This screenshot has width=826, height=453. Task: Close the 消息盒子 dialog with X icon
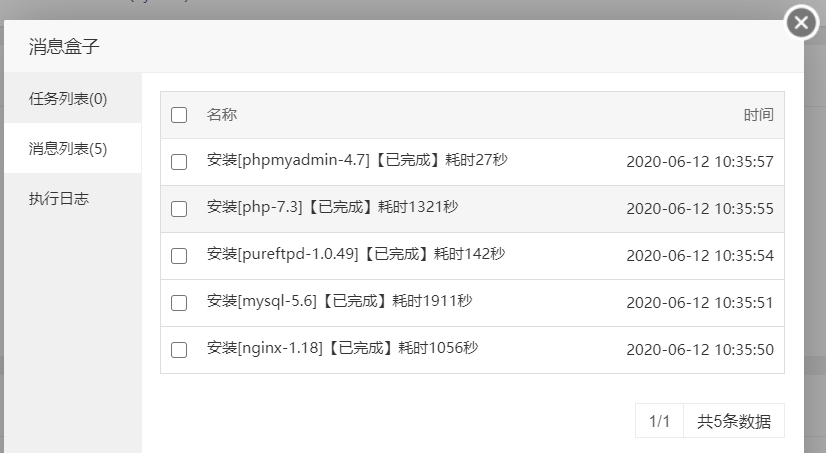[801, 23]
